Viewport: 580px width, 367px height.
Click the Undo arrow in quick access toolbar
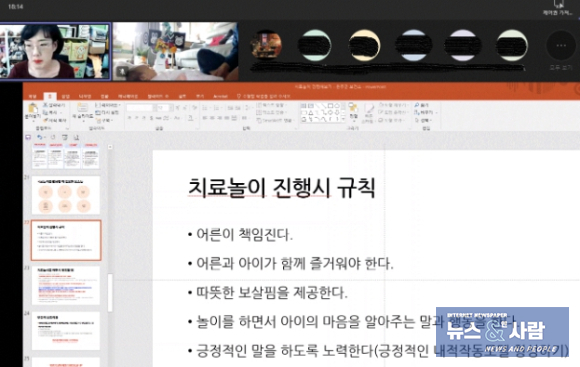click(x=40, y=137)
